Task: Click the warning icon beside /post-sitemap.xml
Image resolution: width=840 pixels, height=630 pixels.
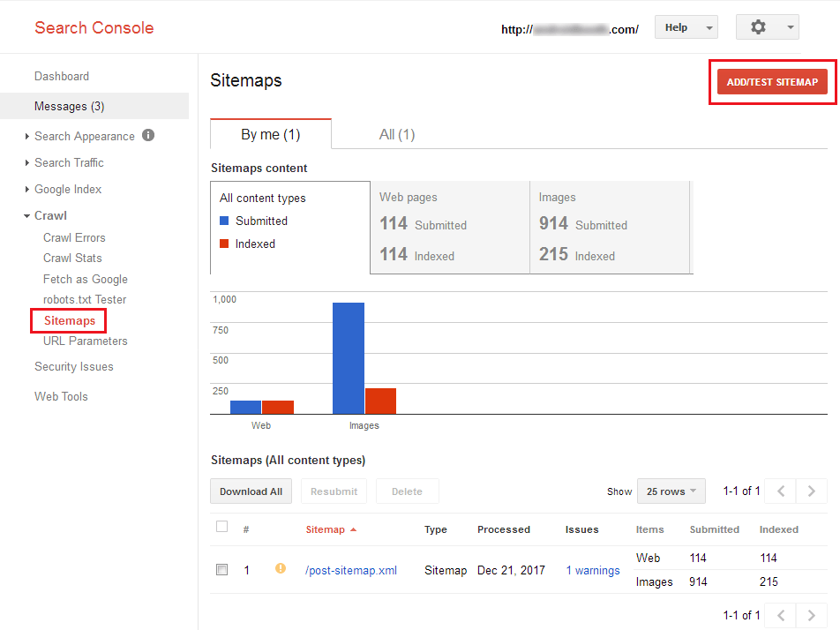Action: click(281, 568)
